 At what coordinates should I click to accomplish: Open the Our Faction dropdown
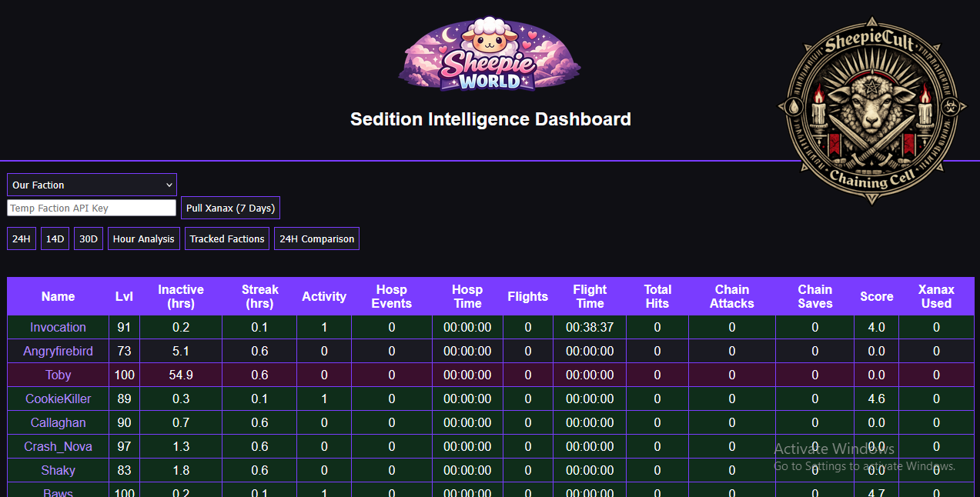coord(92,185)
